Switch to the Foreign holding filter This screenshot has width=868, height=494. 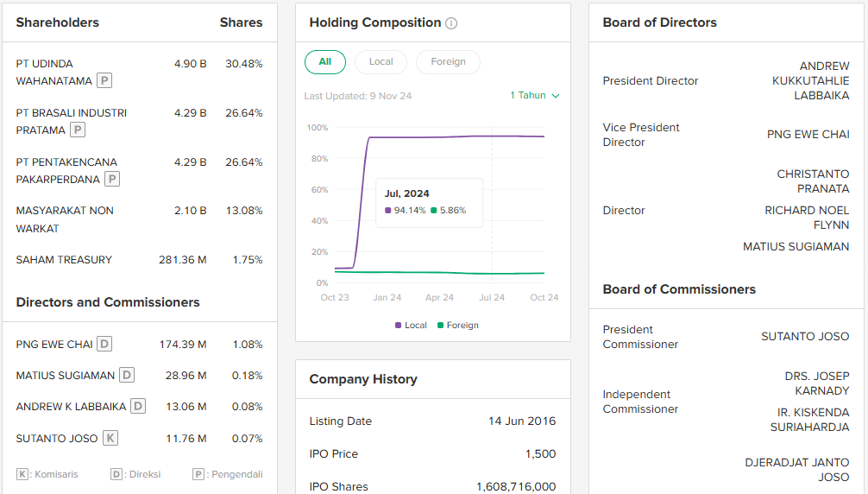(x=448, y=62)
